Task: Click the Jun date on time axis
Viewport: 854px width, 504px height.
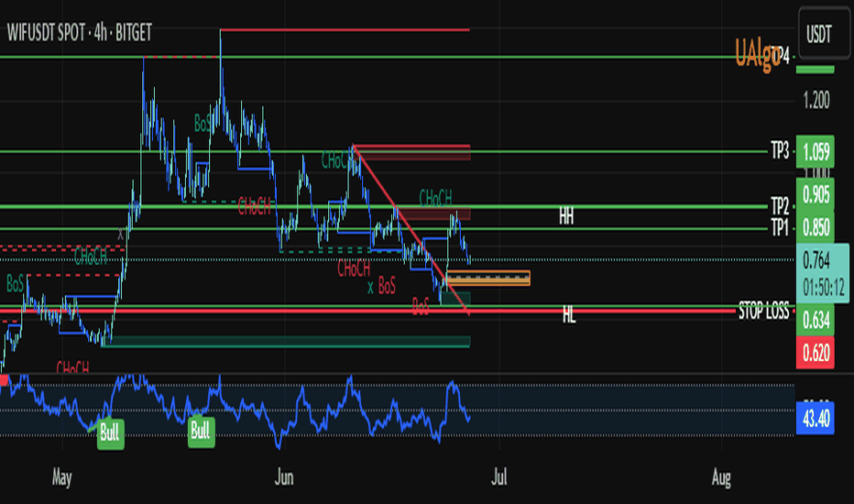Action: [284, 477]
